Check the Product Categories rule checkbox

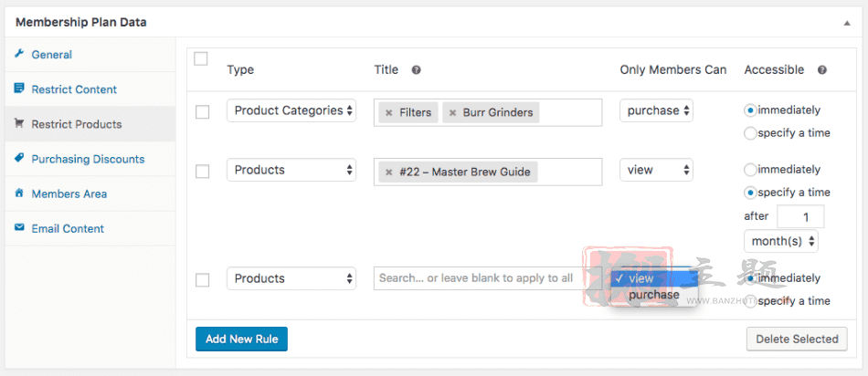point(203,112)
